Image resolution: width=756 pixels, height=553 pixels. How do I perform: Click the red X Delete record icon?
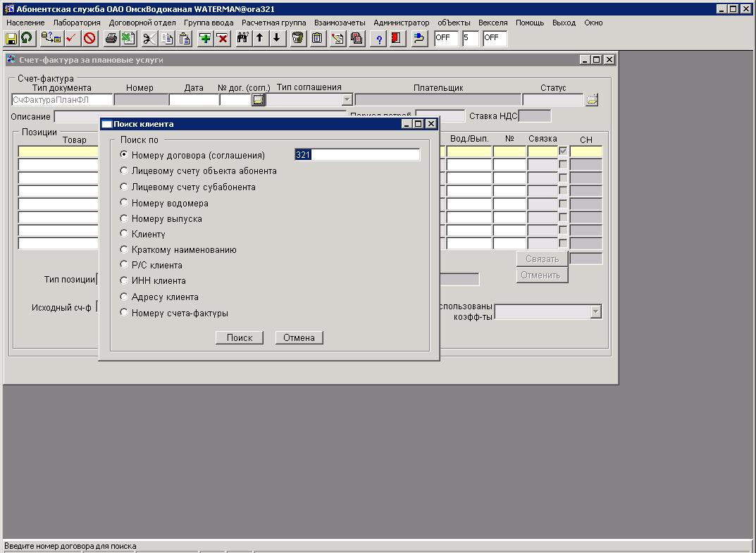point(223,39)
